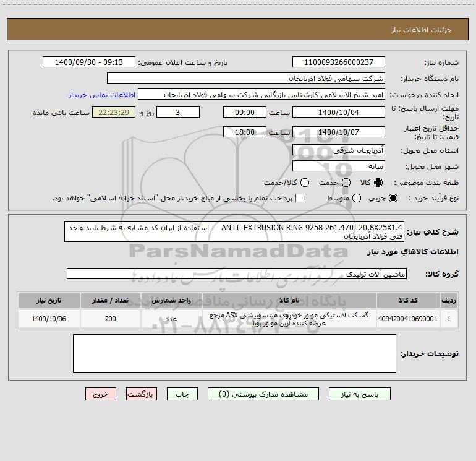
Task: Click the بازگشت back button
Action: [x=142, y=394]
